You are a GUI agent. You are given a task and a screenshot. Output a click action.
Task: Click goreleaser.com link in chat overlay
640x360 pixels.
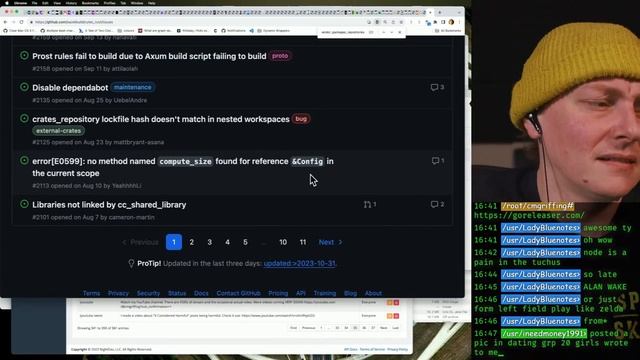coord(529,215)
